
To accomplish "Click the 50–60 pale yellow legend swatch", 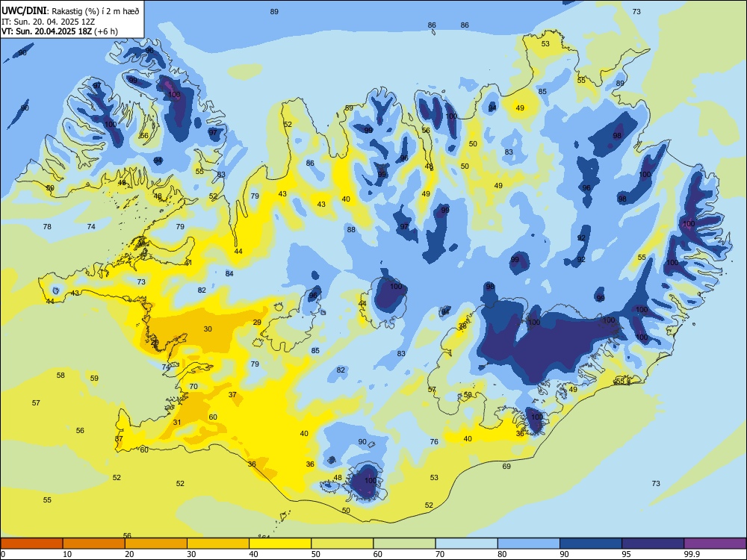I will [x=342, y=544].
